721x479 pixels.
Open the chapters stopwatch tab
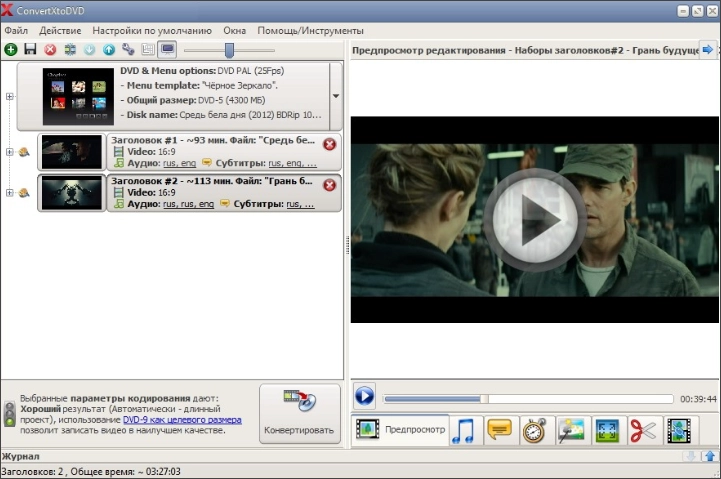[x=534, y=430]
